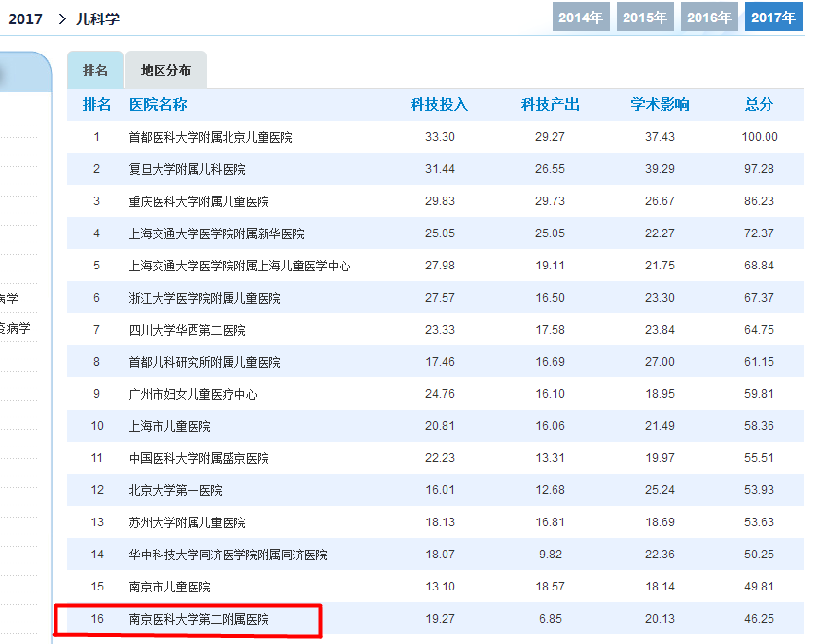Select the 2017年 year button
Image resolution: width=823 pixels, height=644 pixels.
pos(773,17)
